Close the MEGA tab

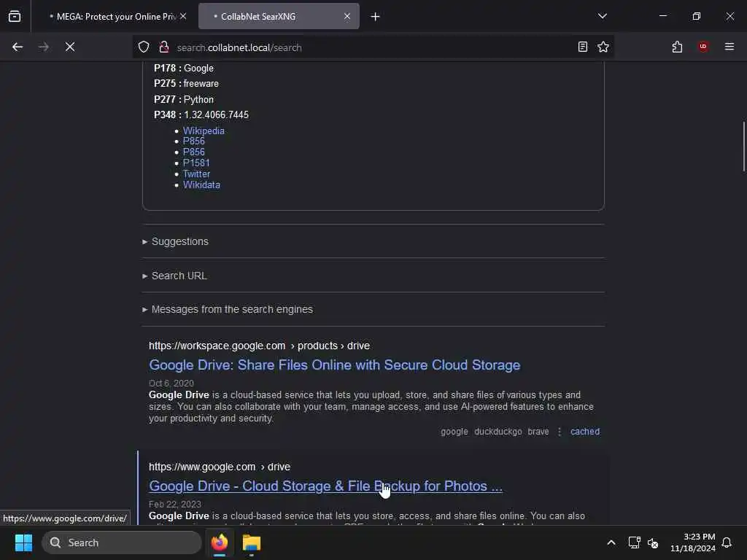tap(183, 16)
